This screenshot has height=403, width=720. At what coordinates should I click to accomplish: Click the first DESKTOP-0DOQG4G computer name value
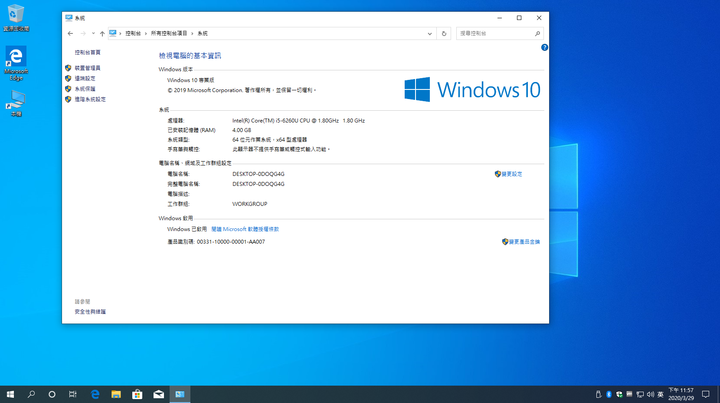[x=258, y=174]
